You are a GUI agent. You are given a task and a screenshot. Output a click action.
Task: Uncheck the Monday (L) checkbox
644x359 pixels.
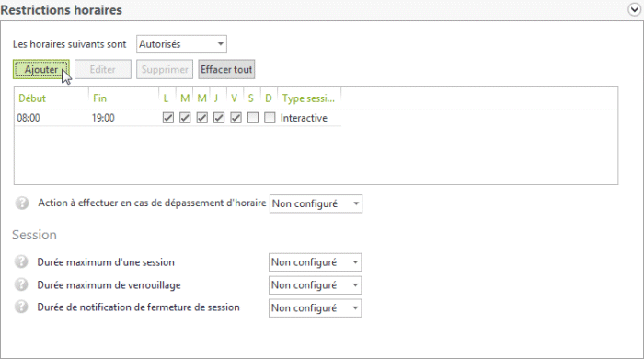click(x=168, y=118)
